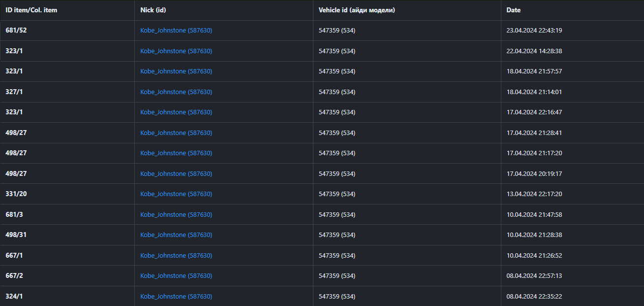The width and height of the screenshot is (644, 306).
Task: Open Kobe_Johnstone link in the 667/2 row
Action: [176, 276]
